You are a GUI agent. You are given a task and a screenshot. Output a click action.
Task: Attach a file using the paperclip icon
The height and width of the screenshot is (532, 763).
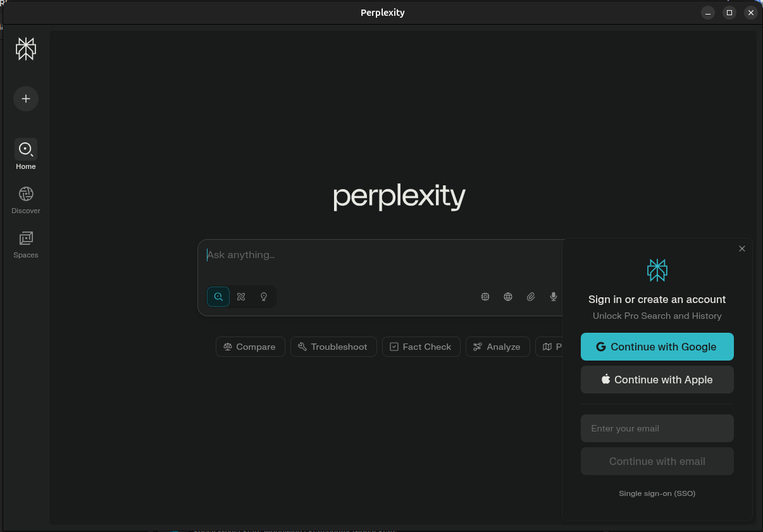pyautogui.click(x=531, y=297)
